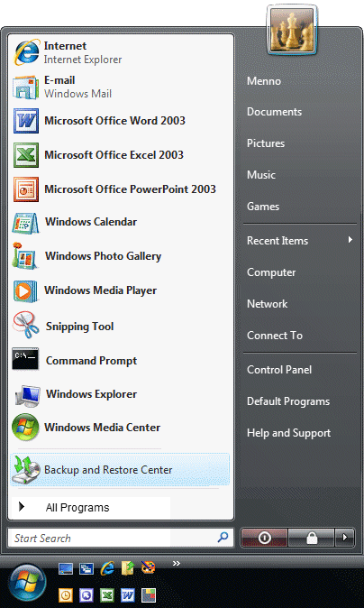
Task: Click 'Backup and Restore Center' text label
Action: point(108,470)
